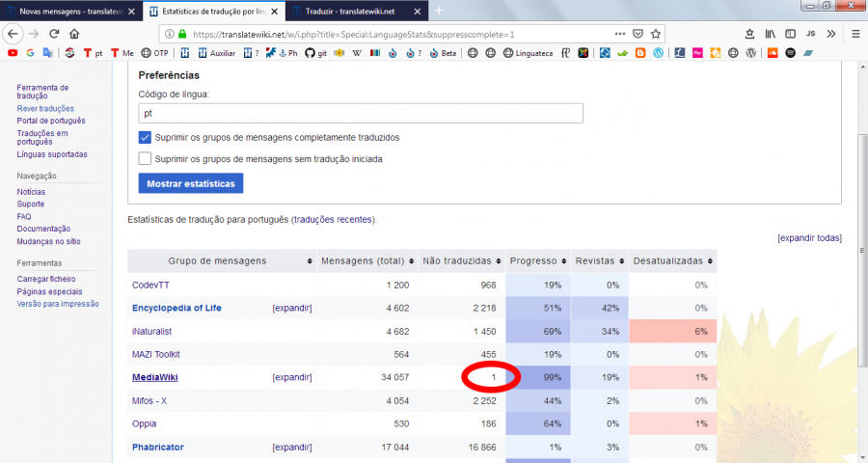Open the 'OTP' globe bookmark

[154, 53]
